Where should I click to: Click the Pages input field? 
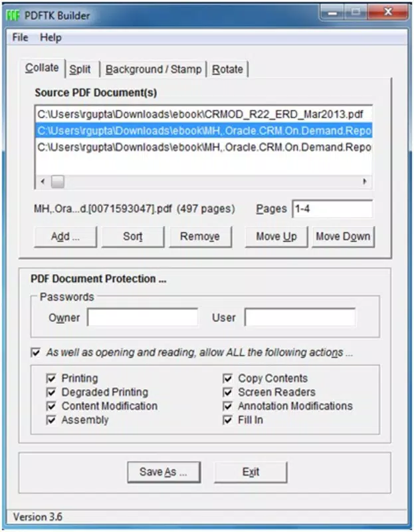click(332, 209)
